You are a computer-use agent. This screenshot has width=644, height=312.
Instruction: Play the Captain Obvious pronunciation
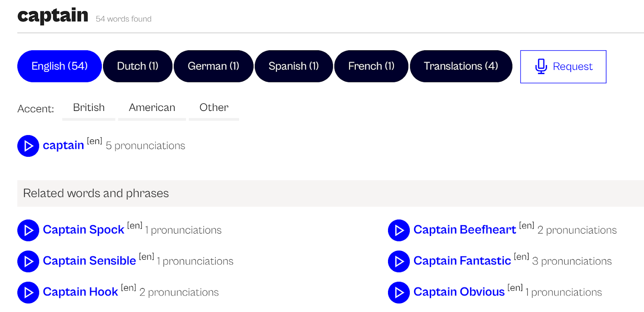[x=399, y=292]
